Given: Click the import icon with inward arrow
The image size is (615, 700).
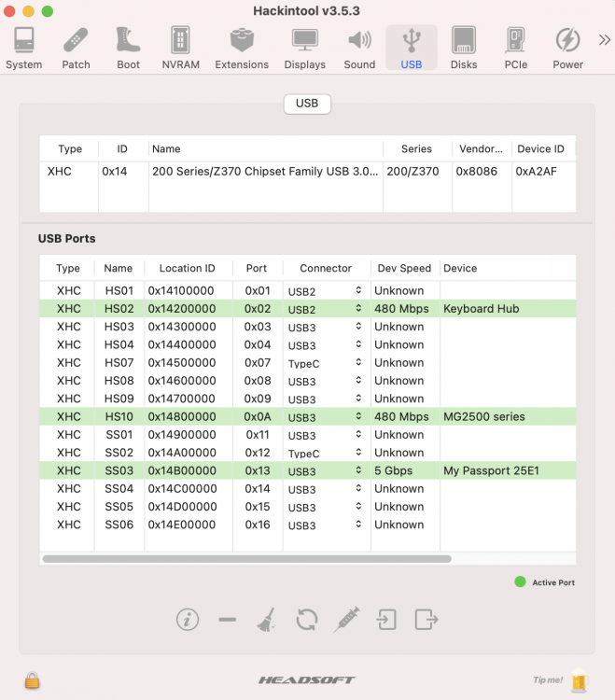Looking at the screenshot, I should [386, 619].
